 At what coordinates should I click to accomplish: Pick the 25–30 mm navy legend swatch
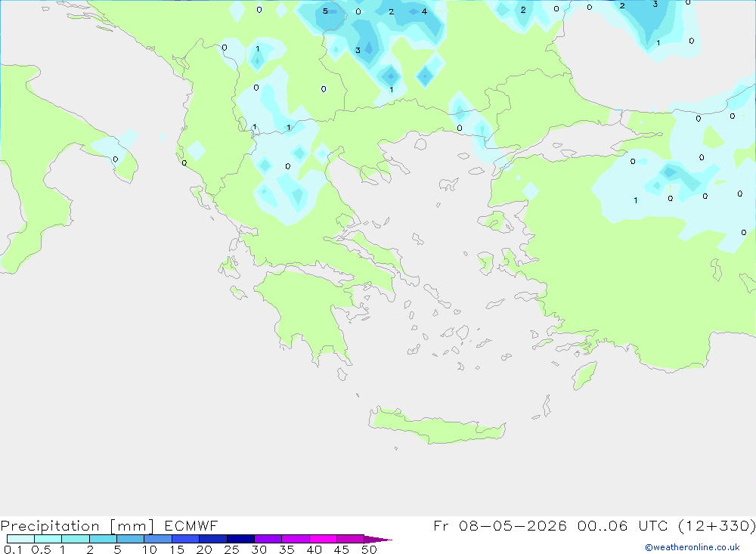tap(240, 539)
